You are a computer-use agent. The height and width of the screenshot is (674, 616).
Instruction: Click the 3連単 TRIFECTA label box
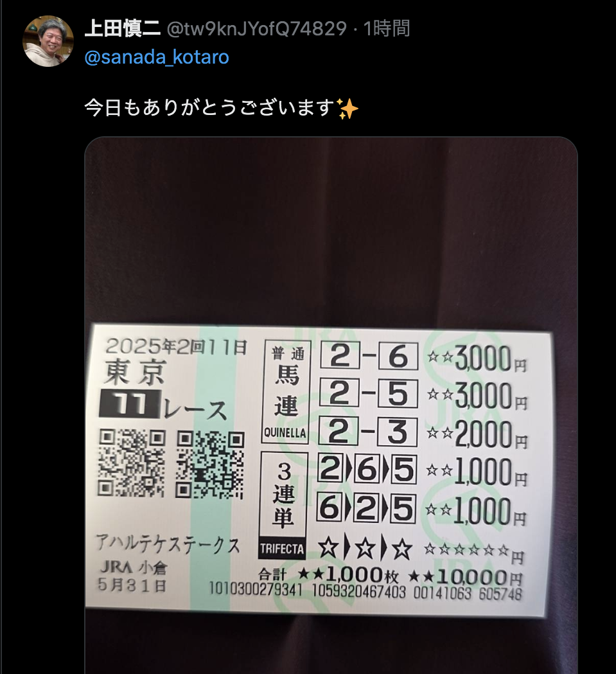coord(283,506)
